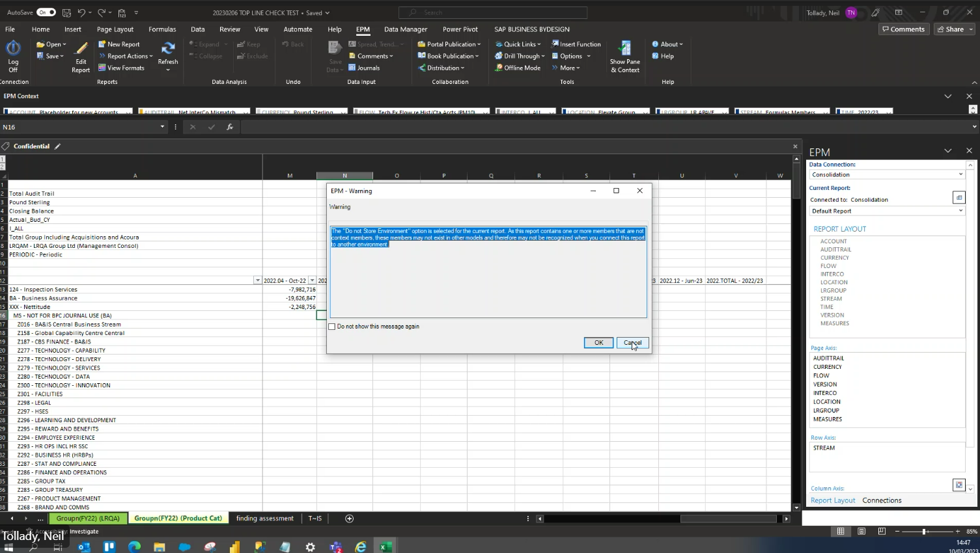Switch to Connections in the EPM pane

[x=882, y=500]
